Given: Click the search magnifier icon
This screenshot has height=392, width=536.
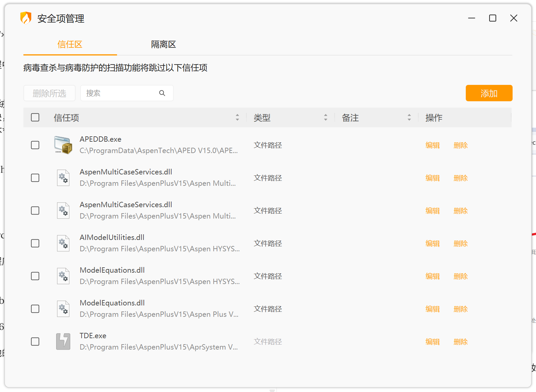Looking at the screenshot, I should click(x=162, y=93).
